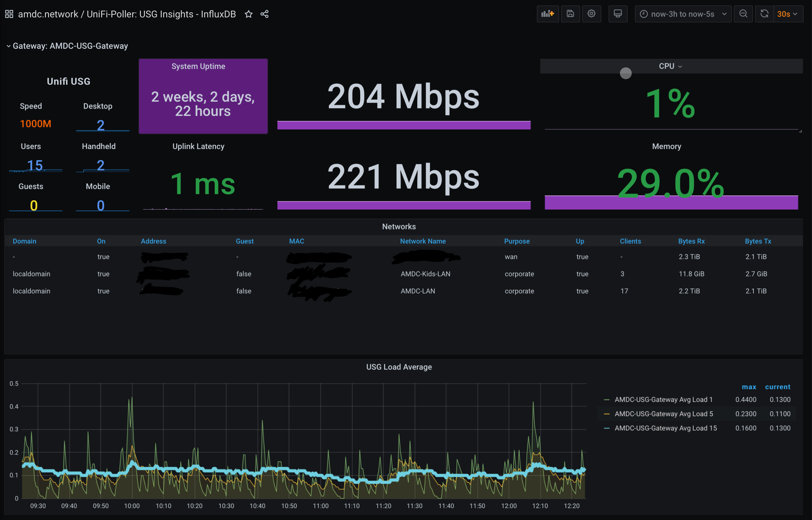
Task: Open the 30s refresh interval dropdown
Action: pos(788,14)
